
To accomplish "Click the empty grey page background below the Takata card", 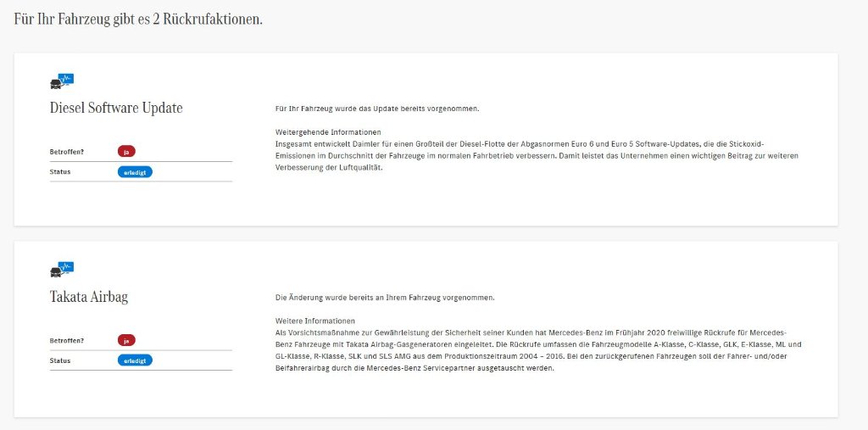I will 424,423.
